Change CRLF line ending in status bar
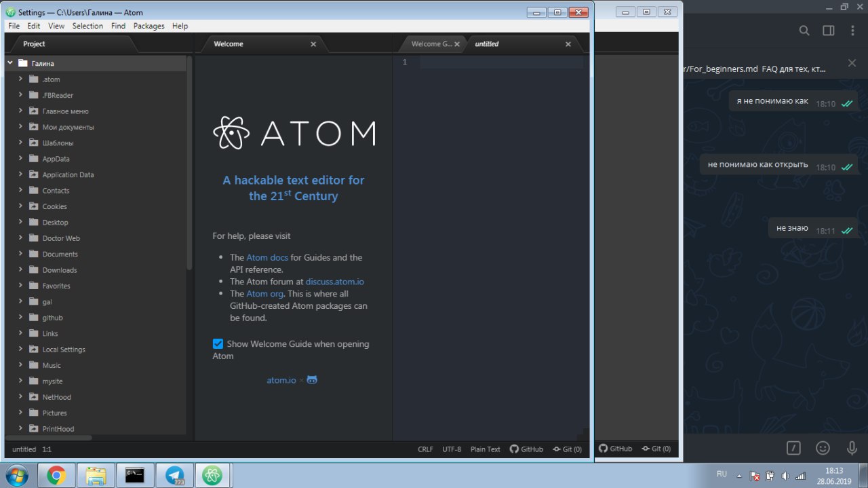Image resolution: width=868 pixels, height=488 pixels. click(x=425, y=449)
